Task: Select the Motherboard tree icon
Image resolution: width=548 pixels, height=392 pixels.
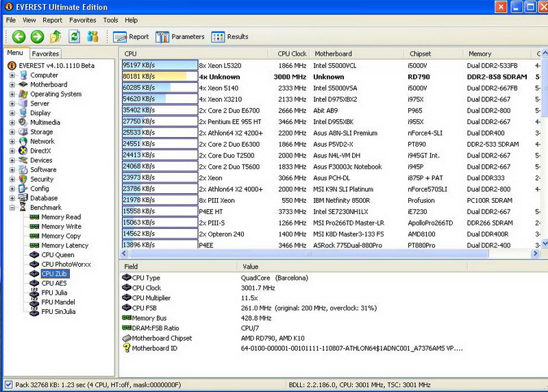Action: [23, 84]
